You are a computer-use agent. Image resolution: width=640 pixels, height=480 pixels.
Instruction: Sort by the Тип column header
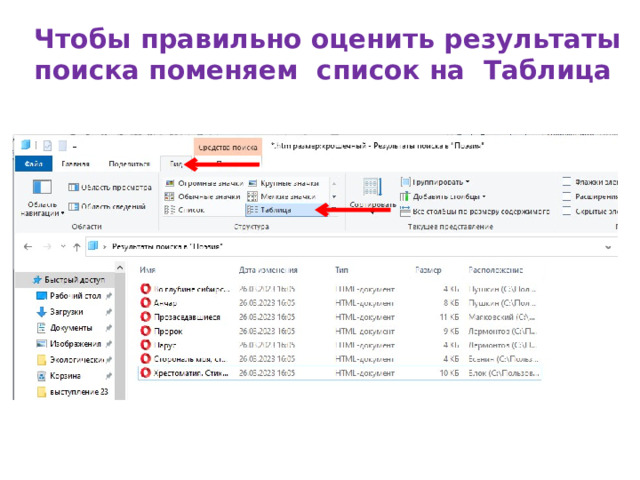point(342,270)
